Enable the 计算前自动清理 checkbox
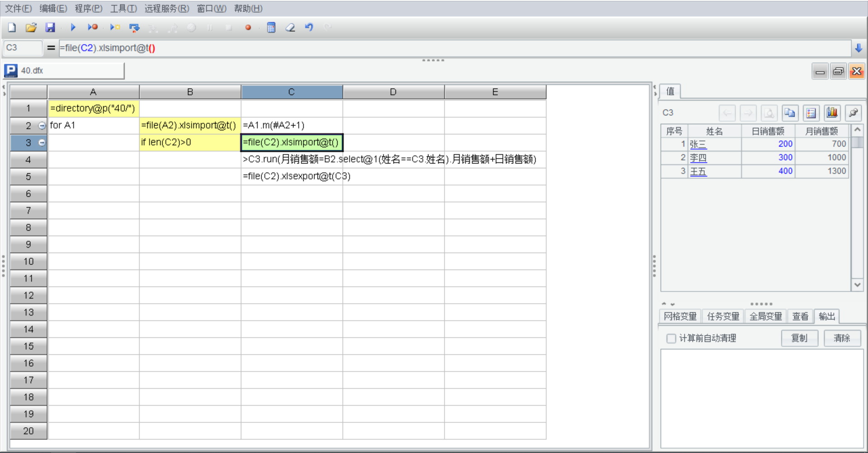Screen dimensions: 868x453 coord(671,338)
